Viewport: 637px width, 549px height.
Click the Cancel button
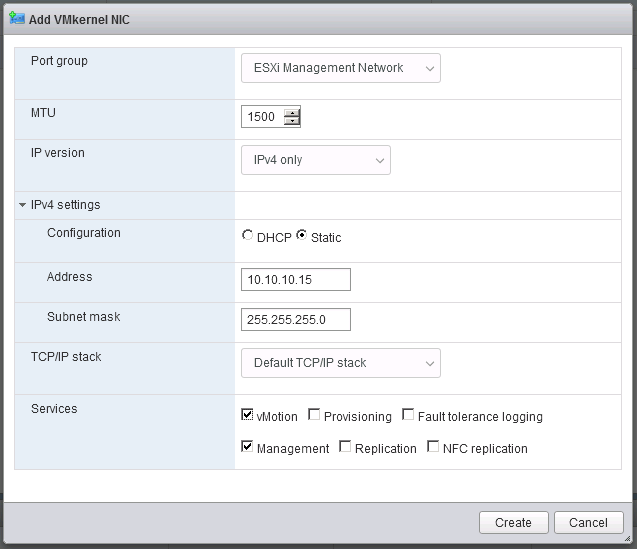[x=589, y=523]
